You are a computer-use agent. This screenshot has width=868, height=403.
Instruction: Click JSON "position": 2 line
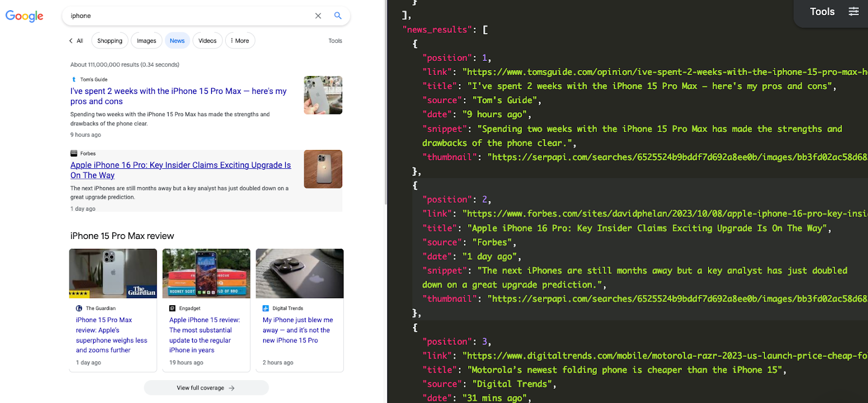click(457, 199)
